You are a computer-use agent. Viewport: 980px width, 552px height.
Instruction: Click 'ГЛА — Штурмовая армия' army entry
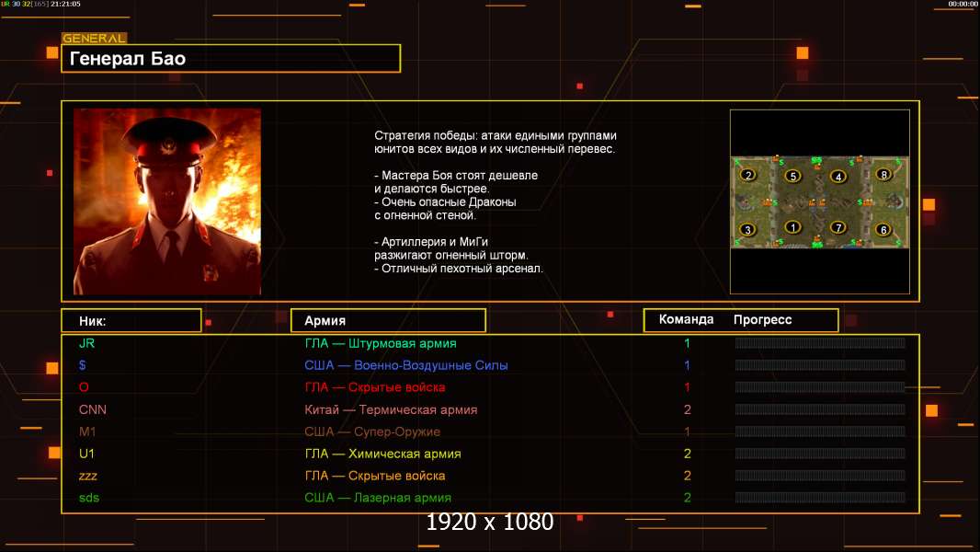(381, 343)
